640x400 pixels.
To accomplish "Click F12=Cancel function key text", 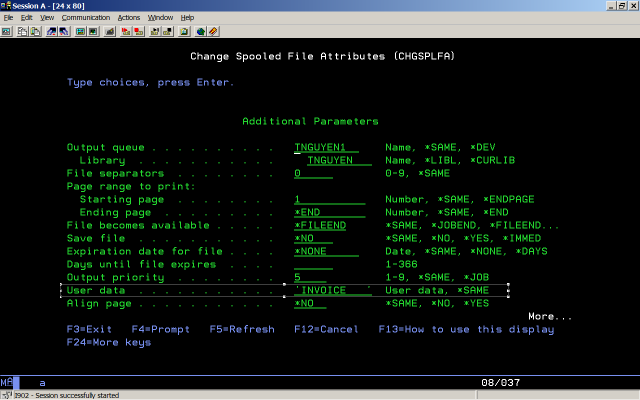I will coord(326,329).
